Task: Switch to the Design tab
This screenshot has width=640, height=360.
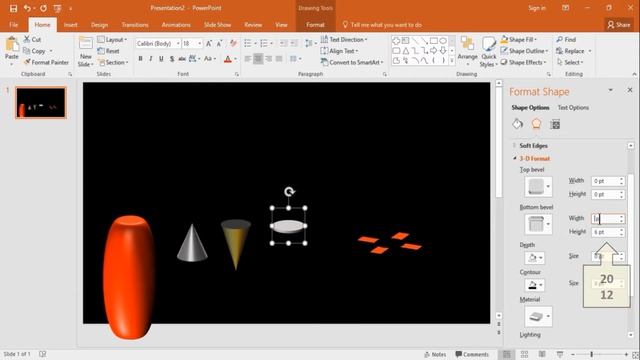Action: (x=100, y=25)
